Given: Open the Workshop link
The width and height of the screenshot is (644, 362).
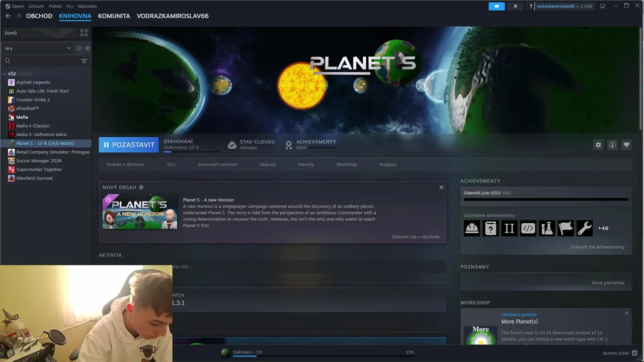Looking at the screenshot, I should pyautogui.click(x=347, y=164).
